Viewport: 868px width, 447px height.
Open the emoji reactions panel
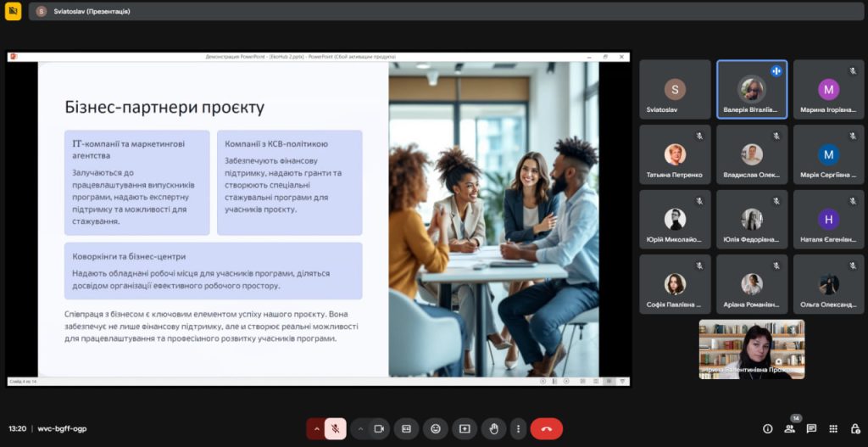tap(436, 428)
